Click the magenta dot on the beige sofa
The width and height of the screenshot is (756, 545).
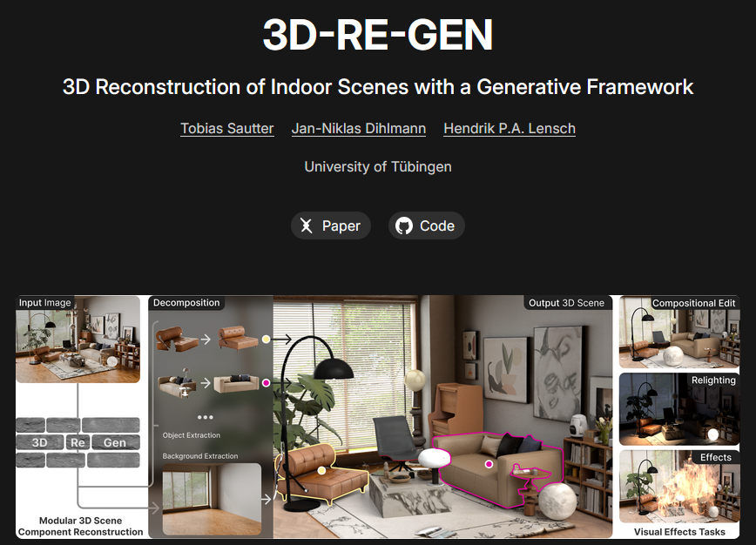coord(489,464)
